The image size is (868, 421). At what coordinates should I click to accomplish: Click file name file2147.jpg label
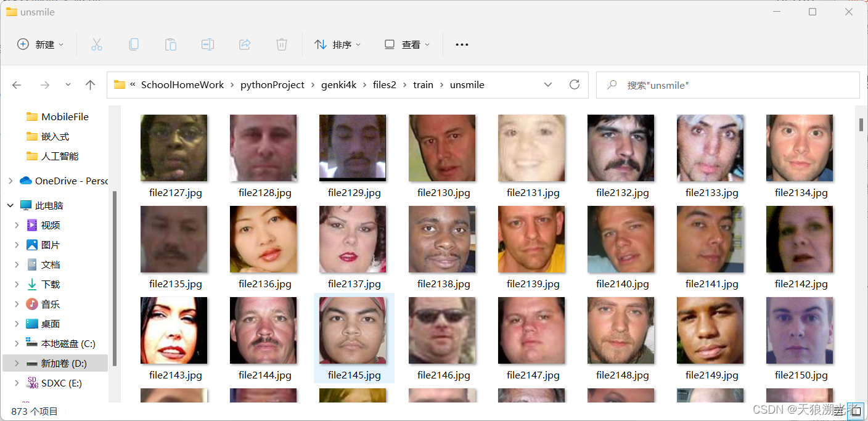point(533,375)
